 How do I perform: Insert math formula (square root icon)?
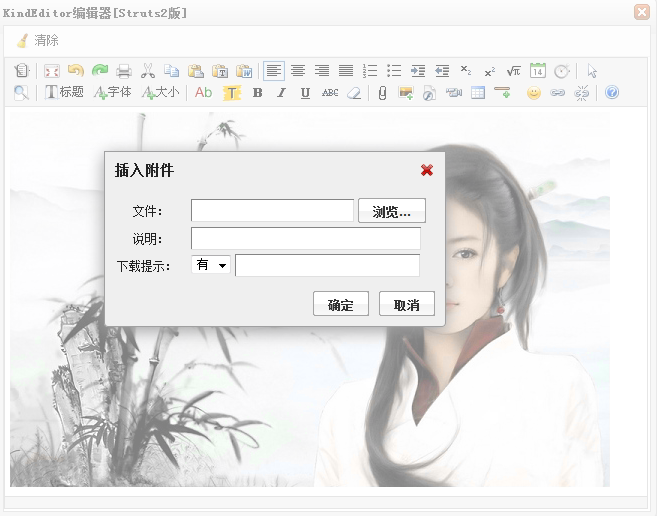513,70
